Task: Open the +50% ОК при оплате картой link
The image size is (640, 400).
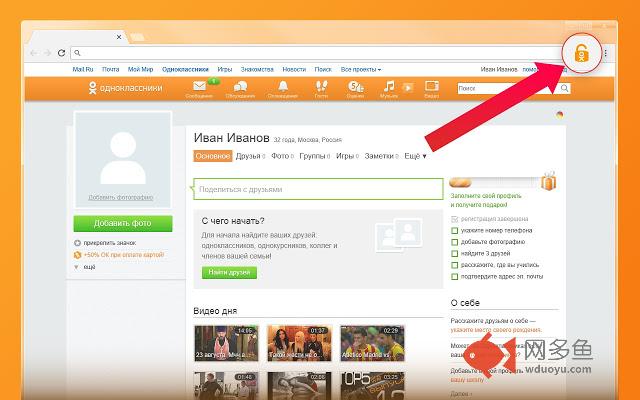Action: point(124,255)
